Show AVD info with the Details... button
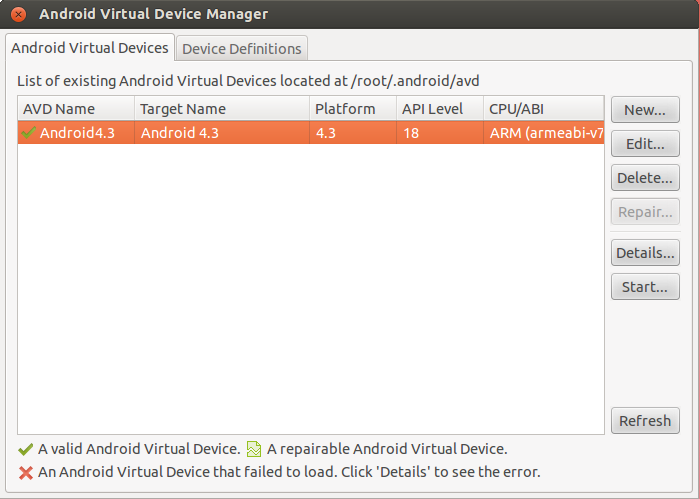 [645, 253]
